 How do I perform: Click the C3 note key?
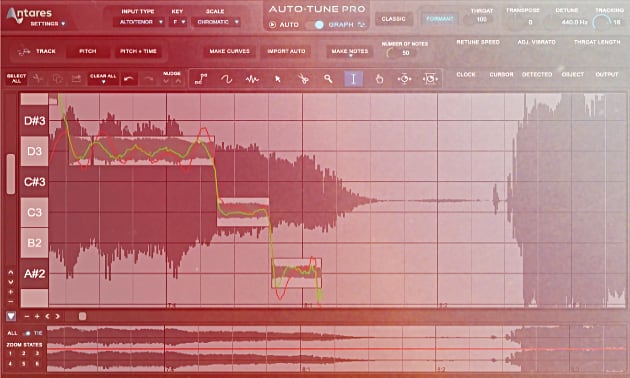pyautogui.click(x=35, y=212)
